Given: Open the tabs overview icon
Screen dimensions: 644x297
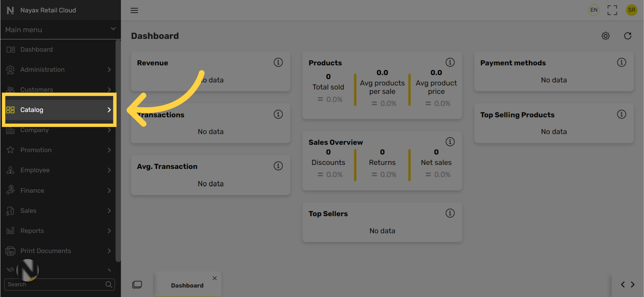Looking at the screenshot, I should tap(137, 285).
